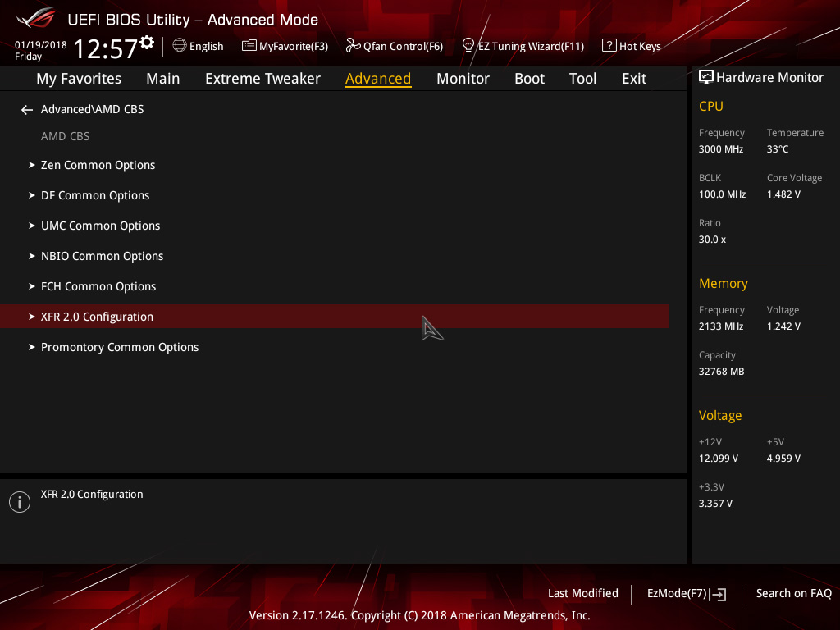The height and width of the screenshot is (630, 840).
Task: Click the +3.3V reading 3.357 V
Action: point(715,504)
